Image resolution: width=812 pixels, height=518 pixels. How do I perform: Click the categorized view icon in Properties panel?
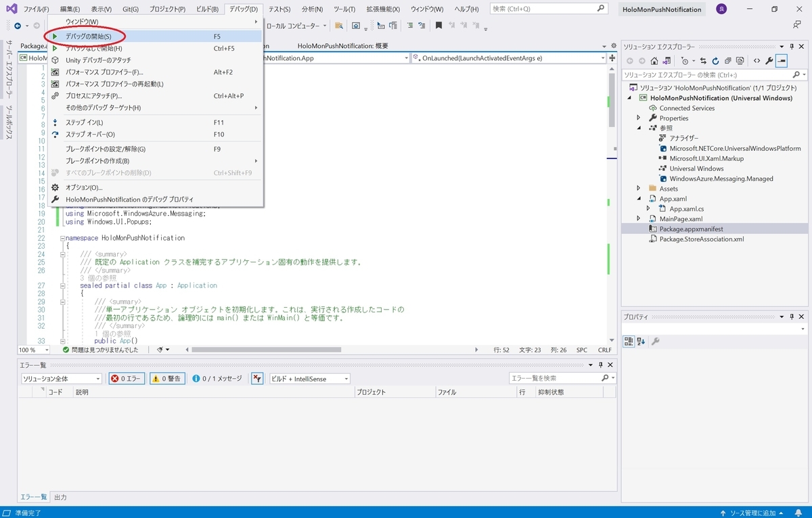coord(629,342)
